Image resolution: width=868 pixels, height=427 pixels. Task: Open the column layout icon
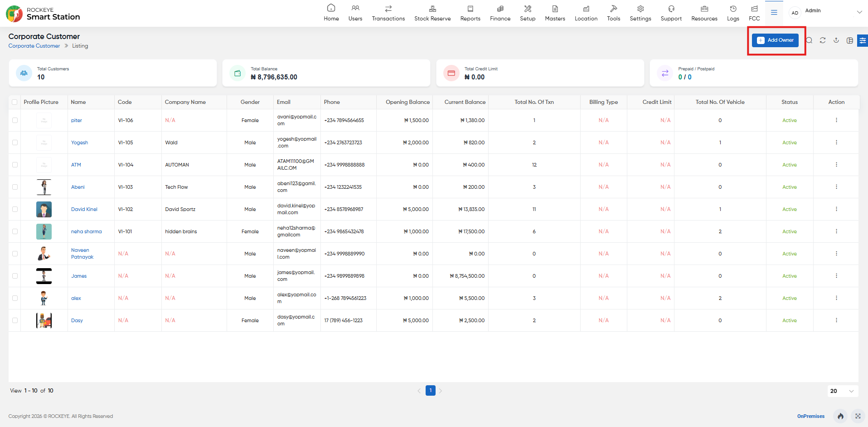tap(850, 40)
